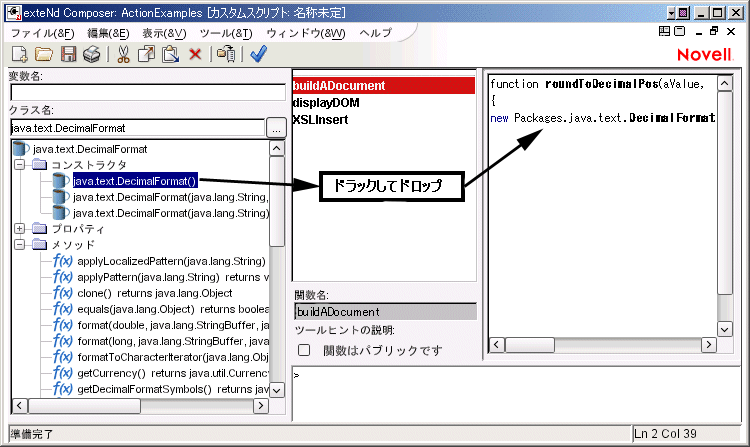Click code editor horizontal scrollbar right arrow
The height and width of the screenshot is (447, 750).
pos(708,345)
